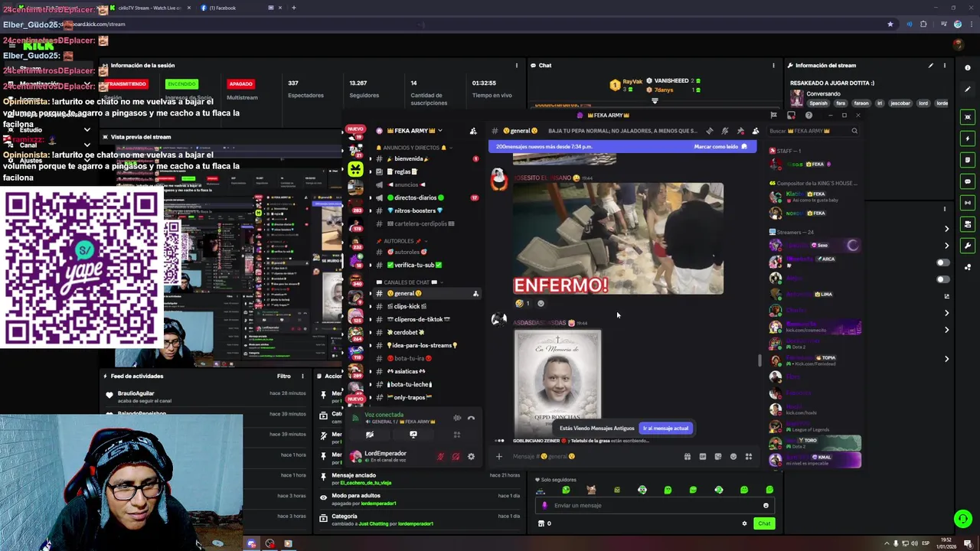980x551 pixels.
Task: Open memorial image thumbnail in Discord chat
Action: [557, 383]
